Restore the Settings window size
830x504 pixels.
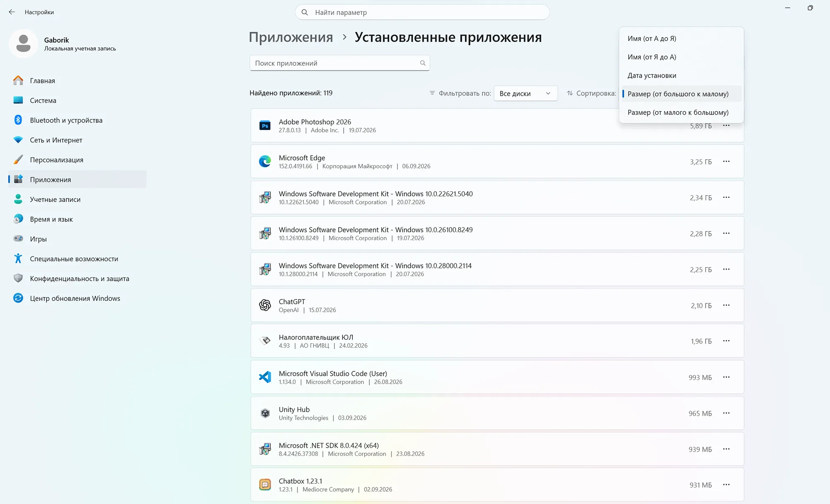(810, 8)
